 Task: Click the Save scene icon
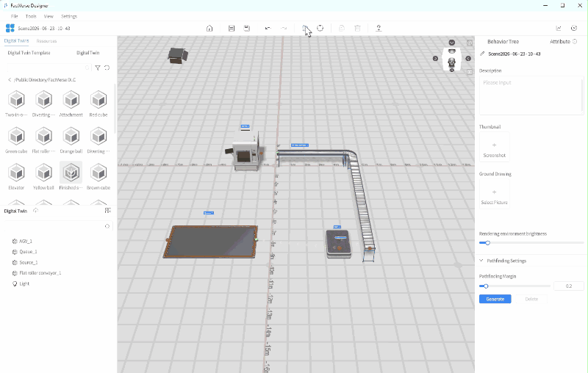(x=247, y=28)
